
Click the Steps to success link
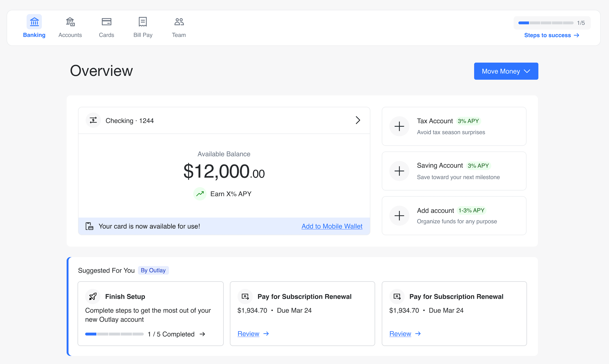coord(548,35)
